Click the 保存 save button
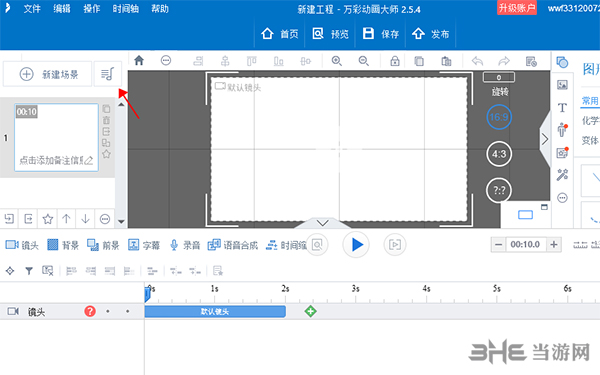600x375 pixels. 381,34
